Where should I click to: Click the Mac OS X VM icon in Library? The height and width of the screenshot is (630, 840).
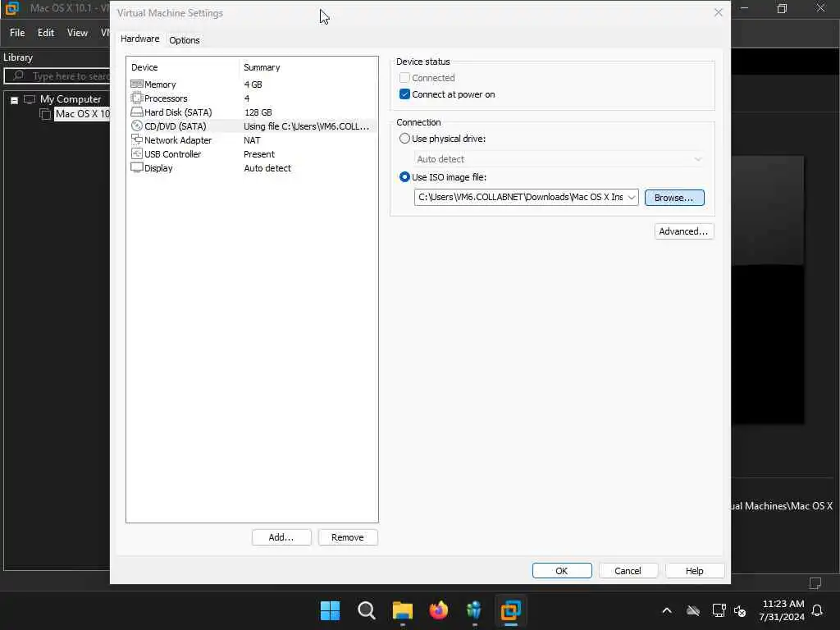point(46,114)
